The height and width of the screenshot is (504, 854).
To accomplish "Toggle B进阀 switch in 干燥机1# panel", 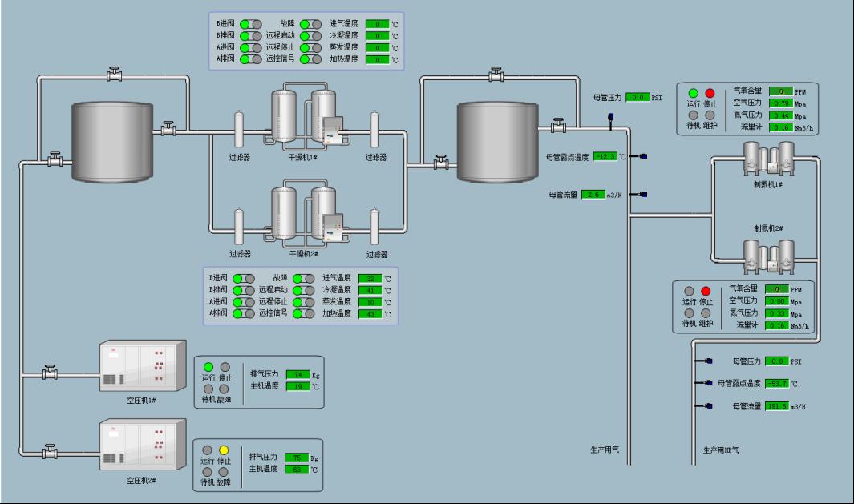I will (x=251, y=24).
